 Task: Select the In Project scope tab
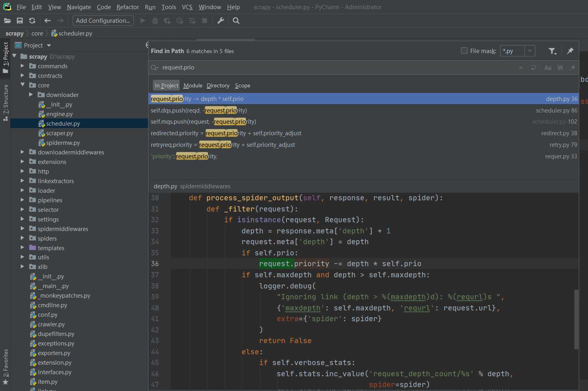click(166, 85)
